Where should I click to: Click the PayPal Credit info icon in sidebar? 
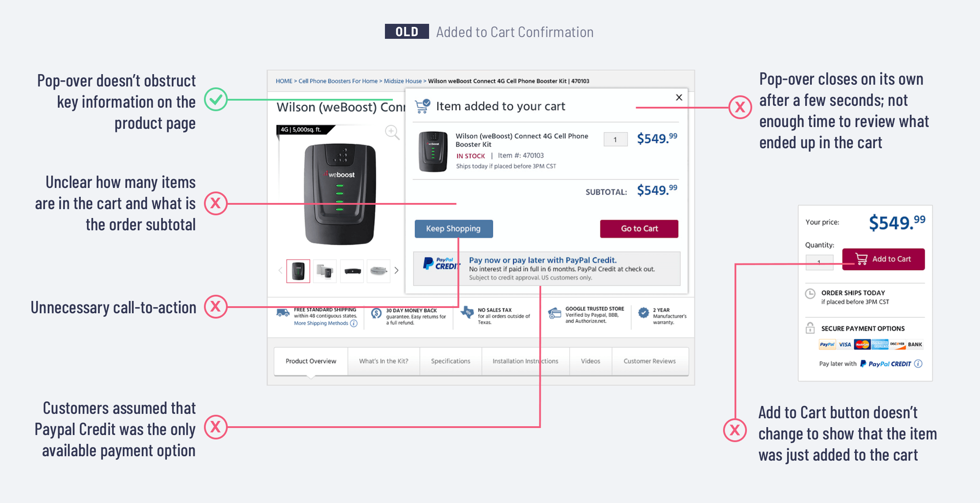pos(918,364)
